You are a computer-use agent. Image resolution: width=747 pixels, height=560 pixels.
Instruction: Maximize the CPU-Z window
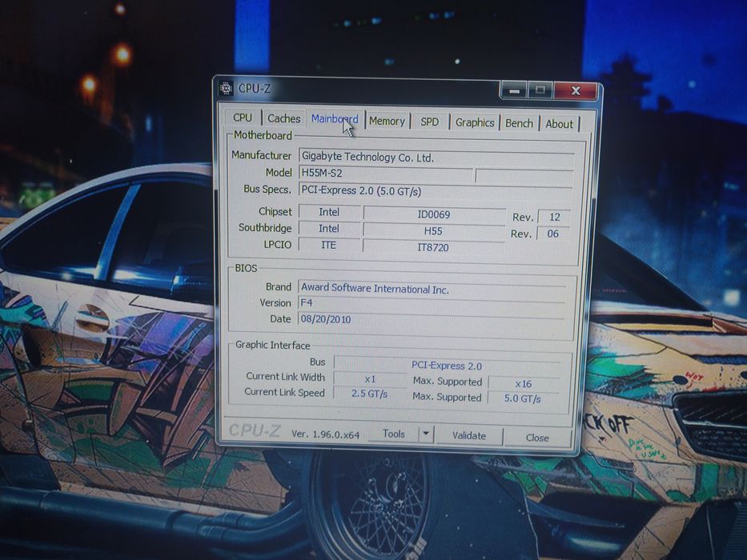coord(540,90)
